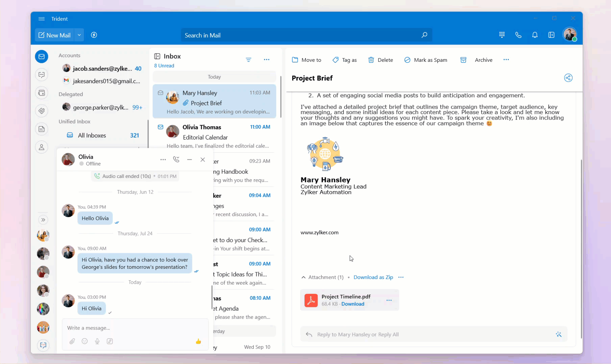Image resolution: width=611 pixels, height=364 pixels.
Task: Click the "Hello Olivia" chat message
Action: point(95,218)
